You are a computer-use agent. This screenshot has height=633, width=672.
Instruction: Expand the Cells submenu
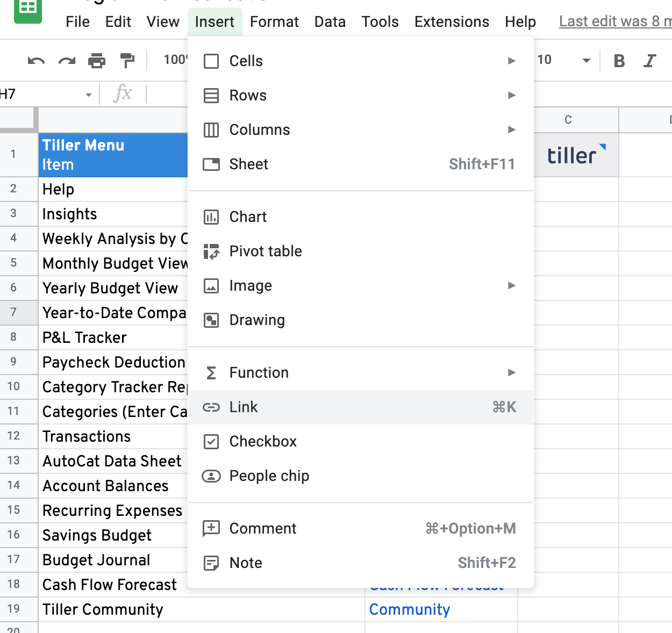pos(360,61)
